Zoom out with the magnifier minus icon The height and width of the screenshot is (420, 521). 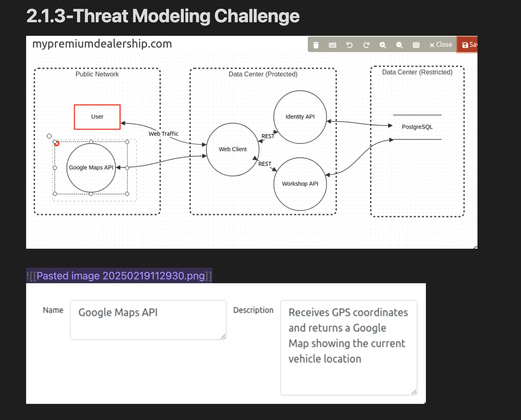click(399, 45)
